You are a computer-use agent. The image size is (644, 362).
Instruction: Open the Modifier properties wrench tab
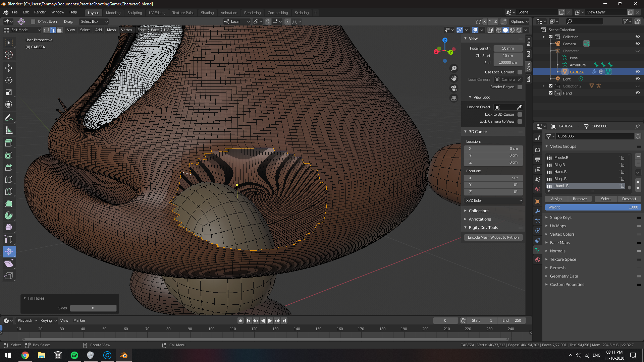[538, 211]
